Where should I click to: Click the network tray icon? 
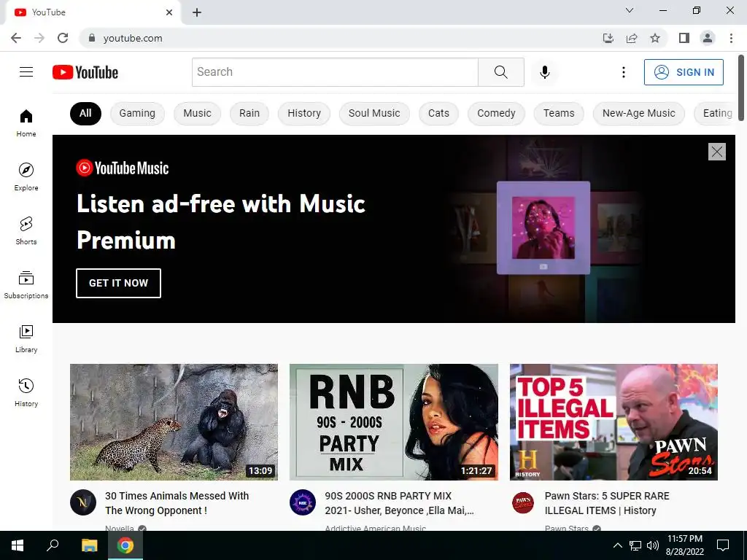click(x=635, y=545)
